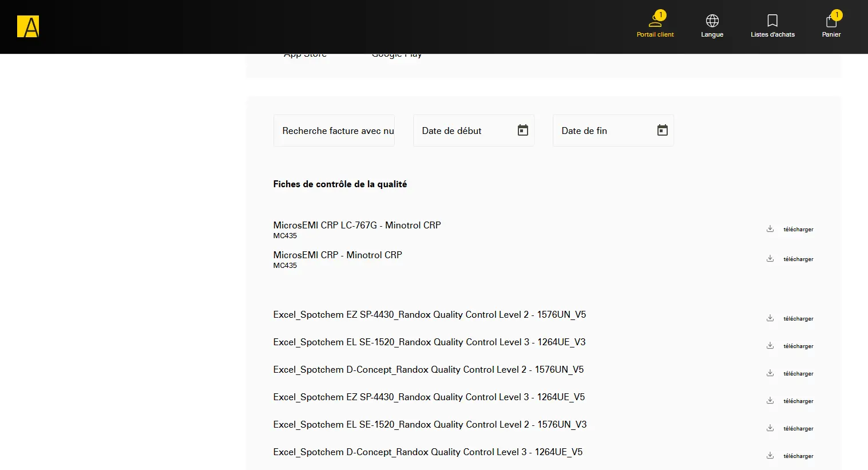The width and height of the screenshot is (868, 470).
Task: Open calendar picker for Date de fin
Action: click(x=663, y=131)
